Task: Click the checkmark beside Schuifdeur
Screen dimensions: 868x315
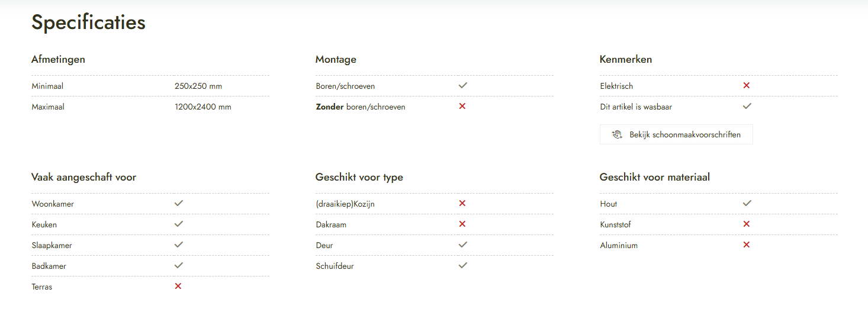Action: (463, 265)
